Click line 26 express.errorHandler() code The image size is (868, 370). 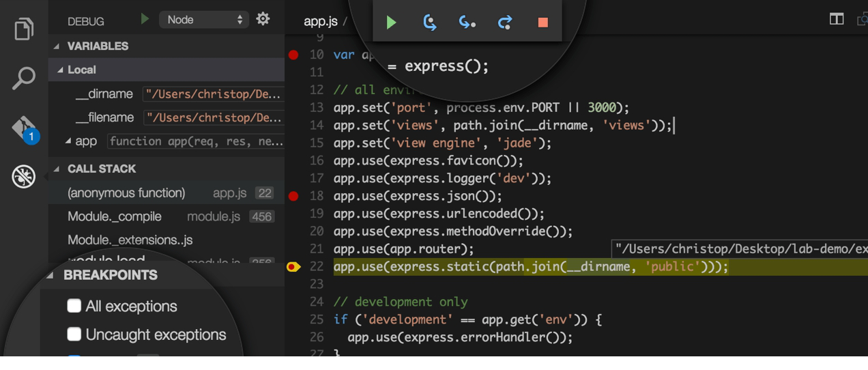(460, 337)
